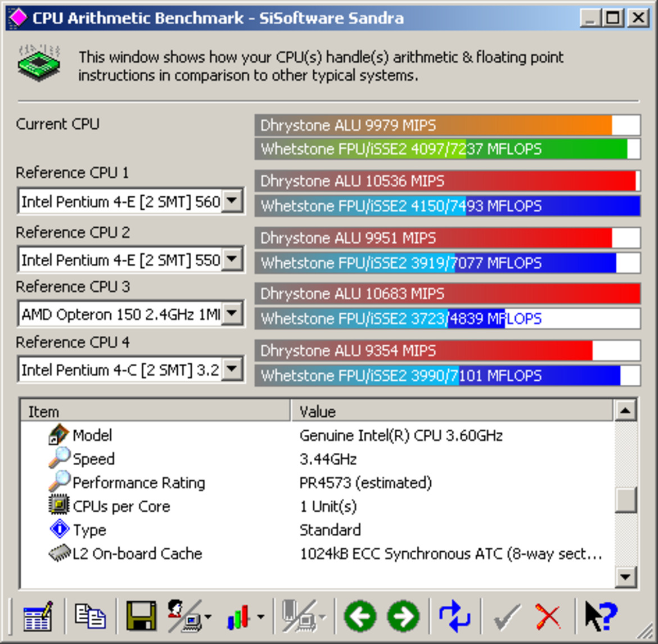Select the Model row label

click(x=92, y=435)
